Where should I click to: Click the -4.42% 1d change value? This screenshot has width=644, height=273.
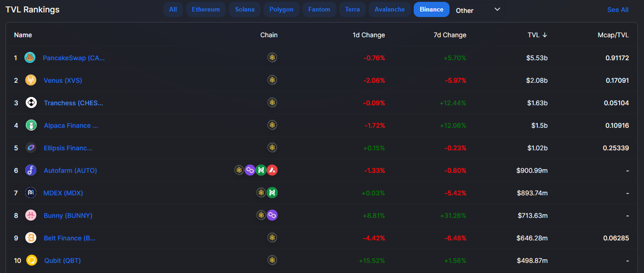[374, 238]
